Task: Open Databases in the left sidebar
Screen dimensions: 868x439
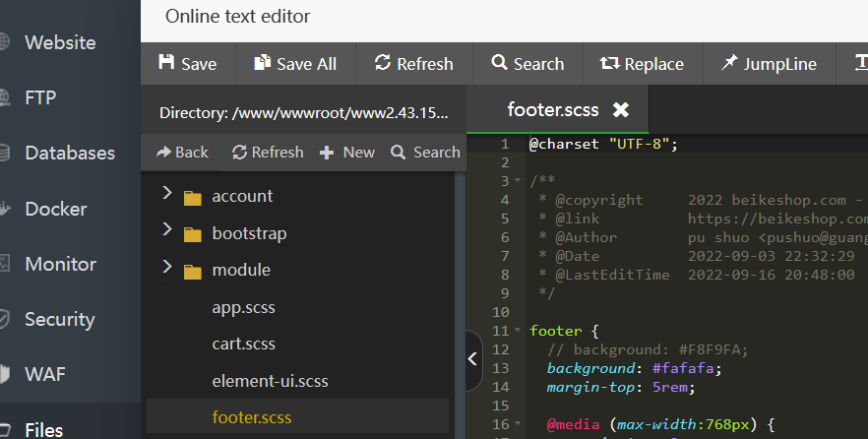Action: (x=69, y=153)
